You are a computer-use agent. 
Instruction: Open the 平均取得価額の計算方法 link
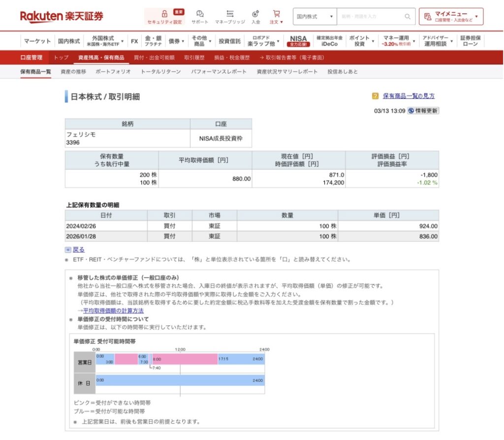[113, 311]
